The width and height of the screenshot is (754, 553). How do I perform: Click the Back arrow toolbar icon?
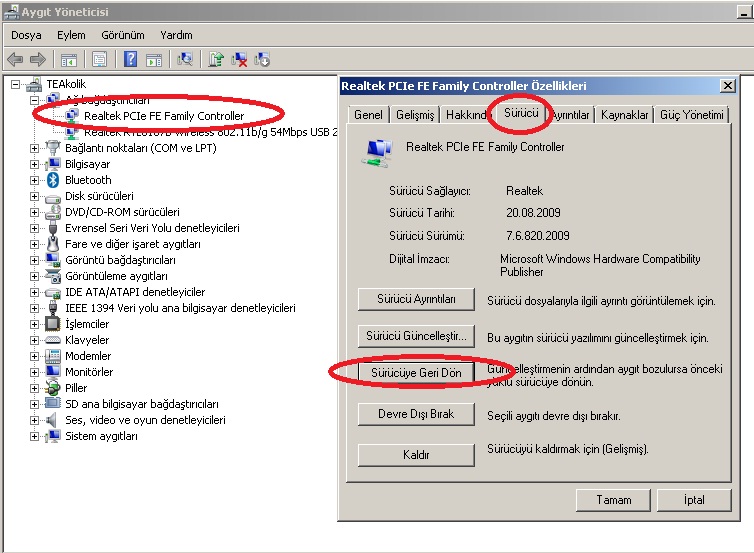[x=15, y=60]
